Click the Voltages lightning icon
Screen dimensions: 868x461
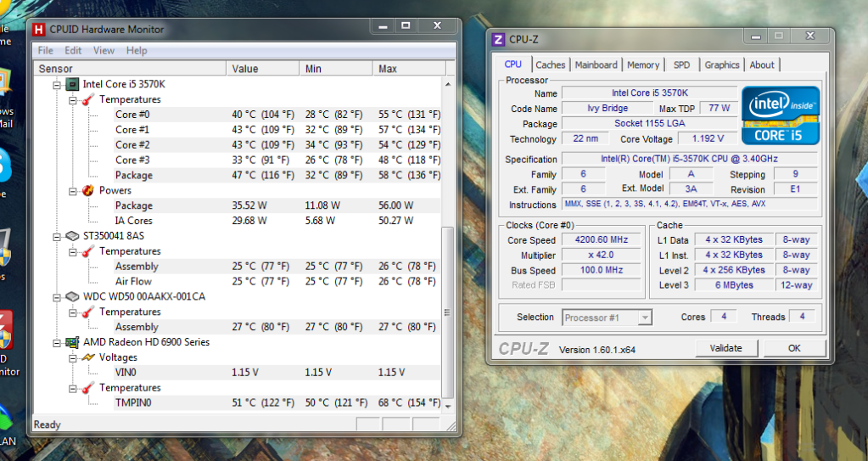87,357
